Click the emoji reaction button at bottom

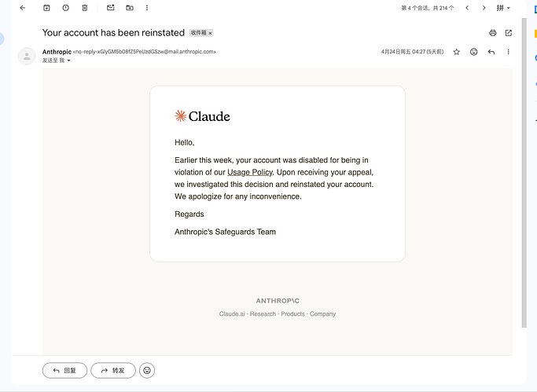pos(147,371)
